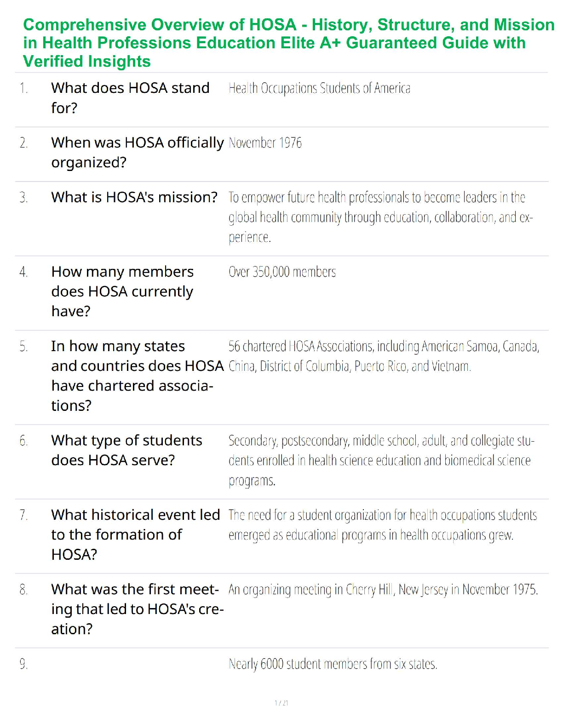This screenshot has height=728, width=563.
Task: Select the question about when HOSA was organized
Action: tap(137, 152)
